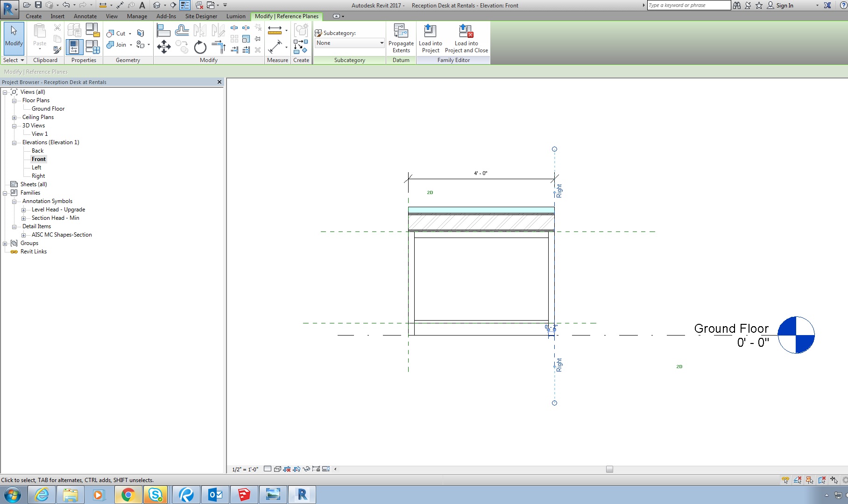Image resolution: width=848 pixels, height=504 pixels.
Task: Click the horizontal scrollbar thumb
Action: click(x=609, y=469)
